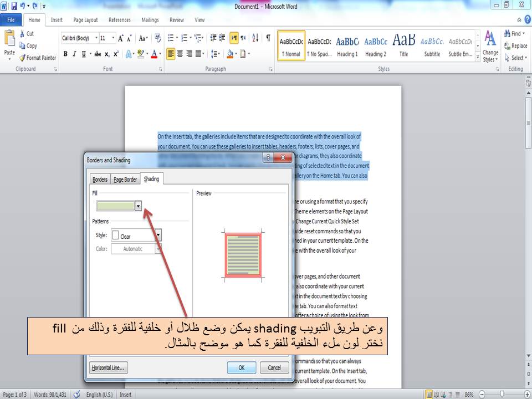This screenshot has width=532, height=399.
Task: Open the Font Color swatch menu
Action: [155, 54]
